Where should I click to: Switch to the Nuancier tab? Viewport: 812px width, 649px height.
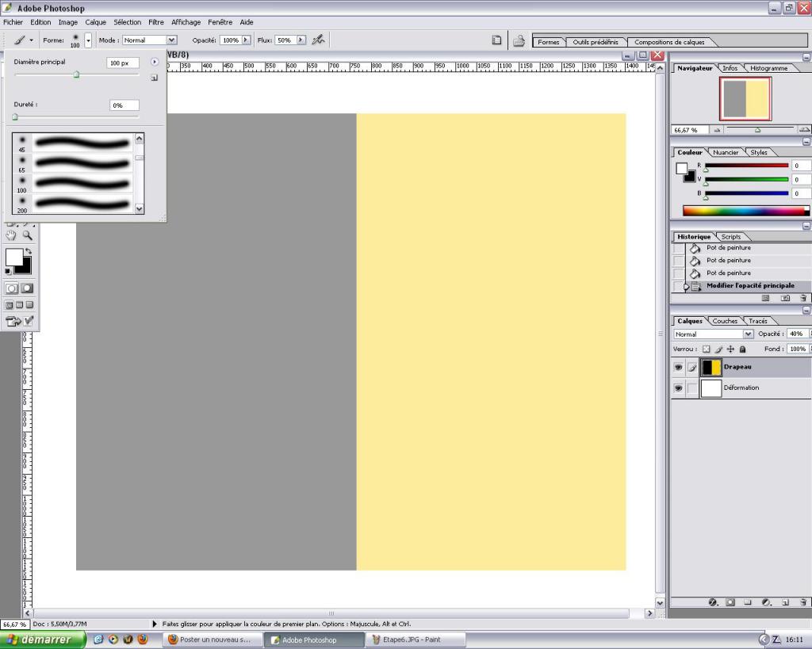(x=726, y=153)
